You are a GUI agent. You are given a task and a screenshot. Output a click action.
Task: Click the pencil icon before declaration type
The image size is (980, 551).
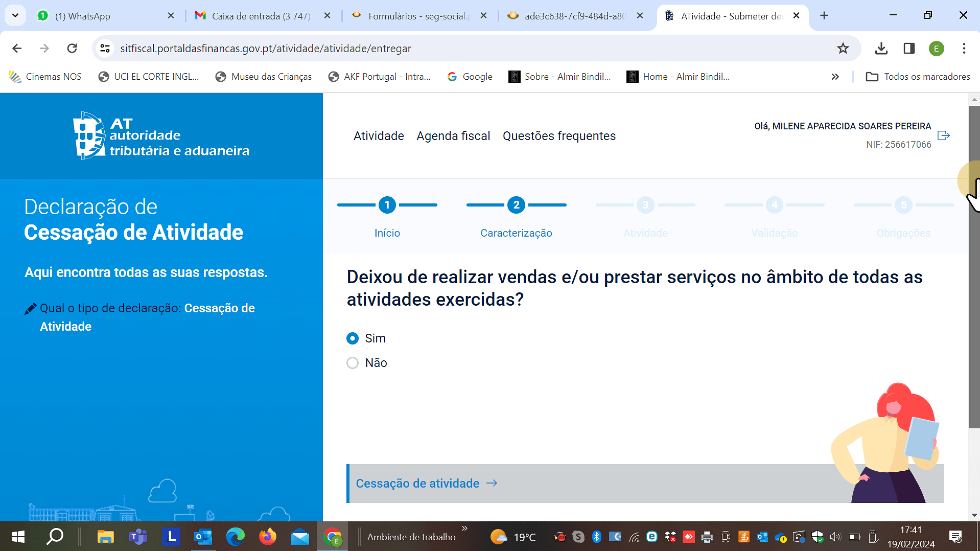[x=31, y=307]
